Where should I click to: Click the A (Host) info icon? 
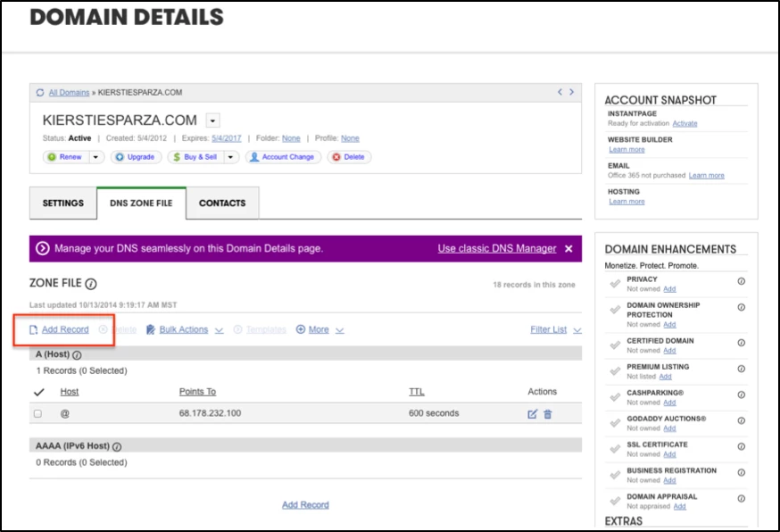(77, 355)
